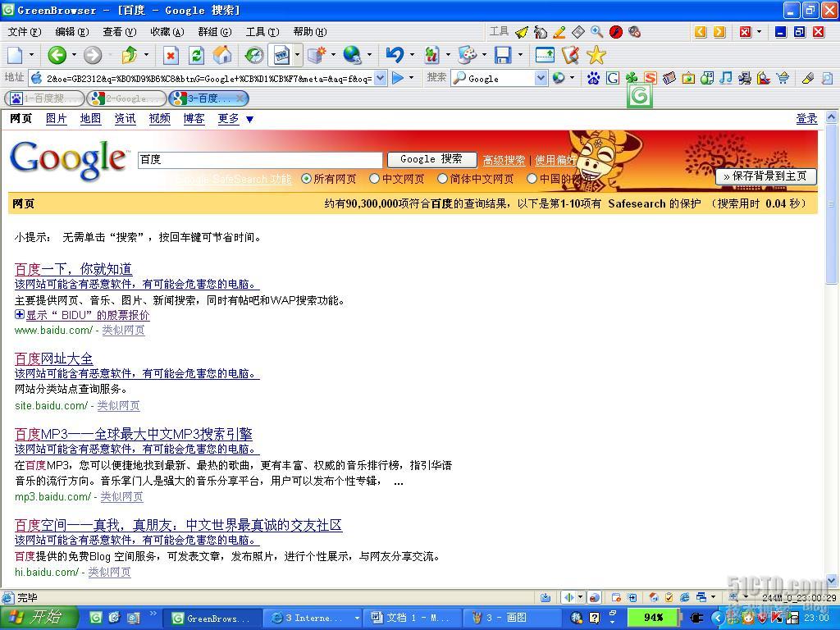Click the 开始 Start button
This screenshot has width=840, height=630.
pyautogui.click(x=38, y=618)
